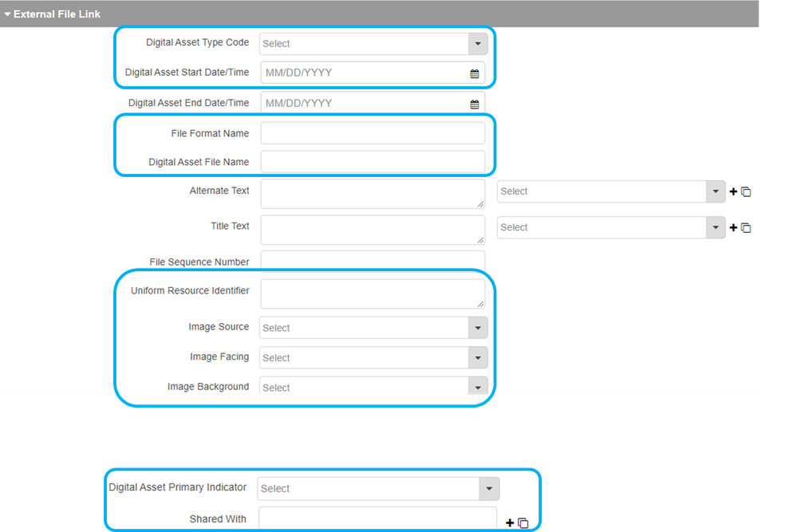
Task: Click into Digital Asset File Name field
Action: click(373, 162)
